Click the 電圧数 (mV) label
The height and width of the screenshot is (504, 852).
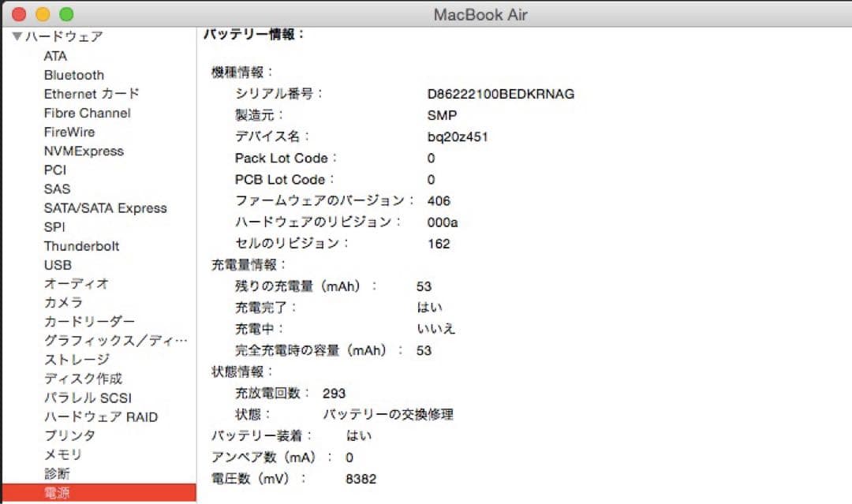pyautogui.click(x=259, y=479)
